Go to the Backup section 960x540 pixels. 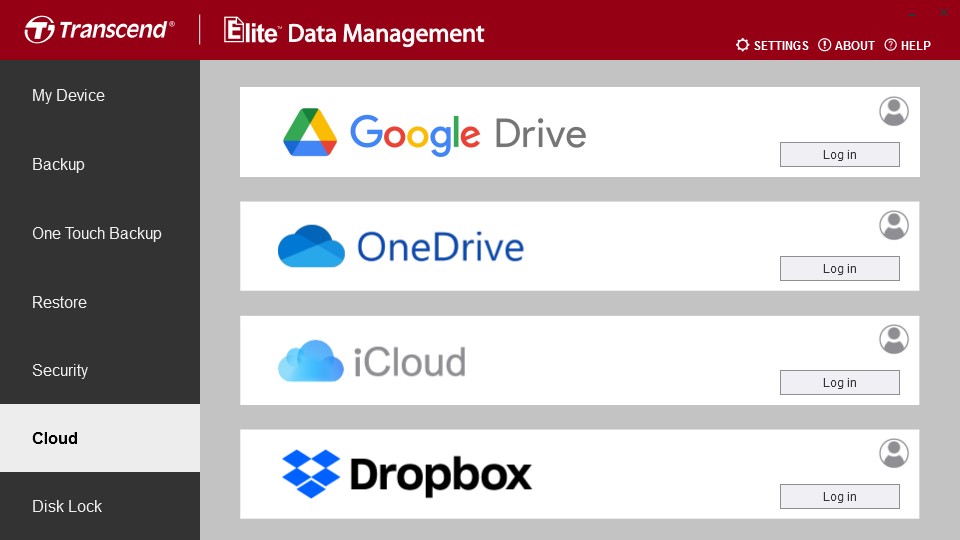pyautogui.click(x=100, y=164)
